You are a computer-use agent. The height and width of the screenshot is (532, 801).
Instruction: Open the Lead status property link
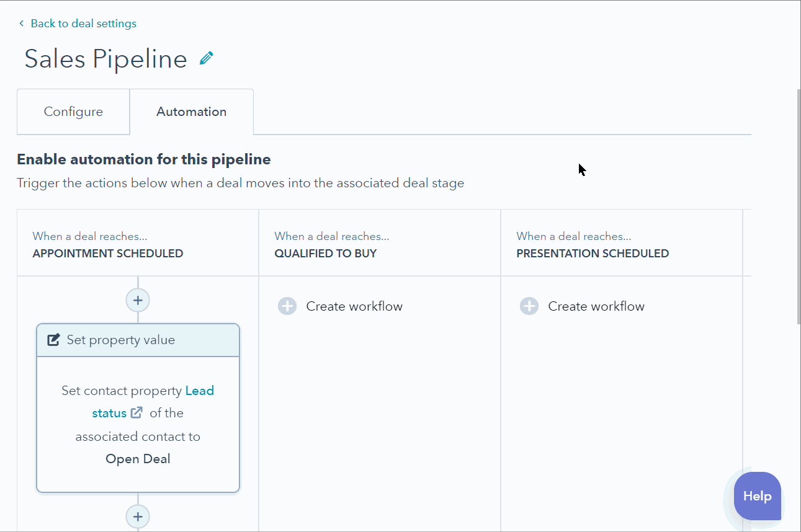199,391
